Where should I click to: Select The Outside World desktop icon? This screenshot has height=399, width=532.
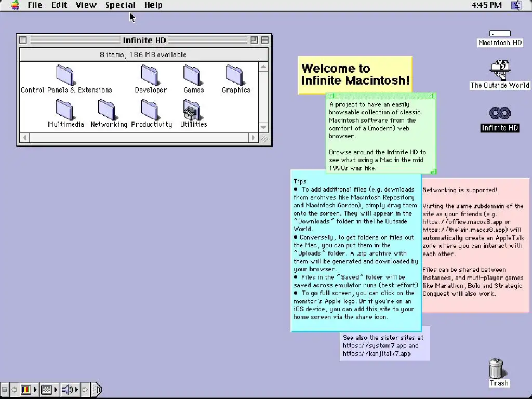pyautogui.click(x=500, y=70)
